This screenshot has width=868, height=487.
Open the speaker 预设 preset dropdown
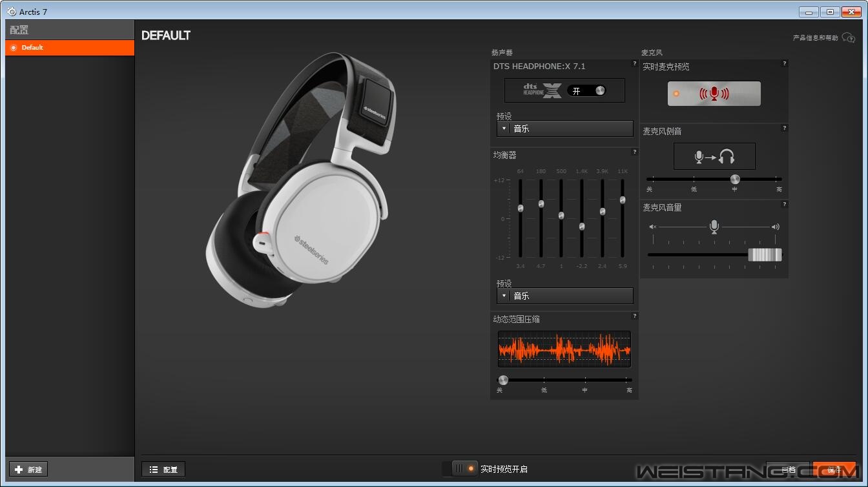[564, 129]
